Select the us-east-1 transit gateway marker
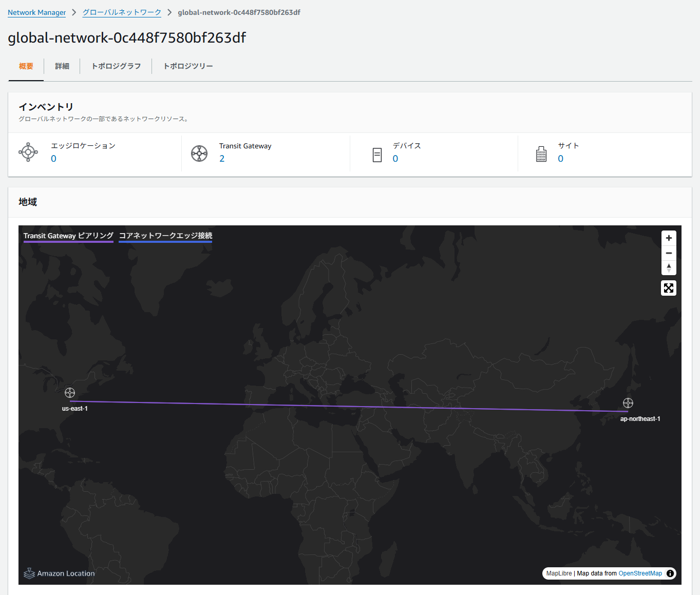 (70, 393)
